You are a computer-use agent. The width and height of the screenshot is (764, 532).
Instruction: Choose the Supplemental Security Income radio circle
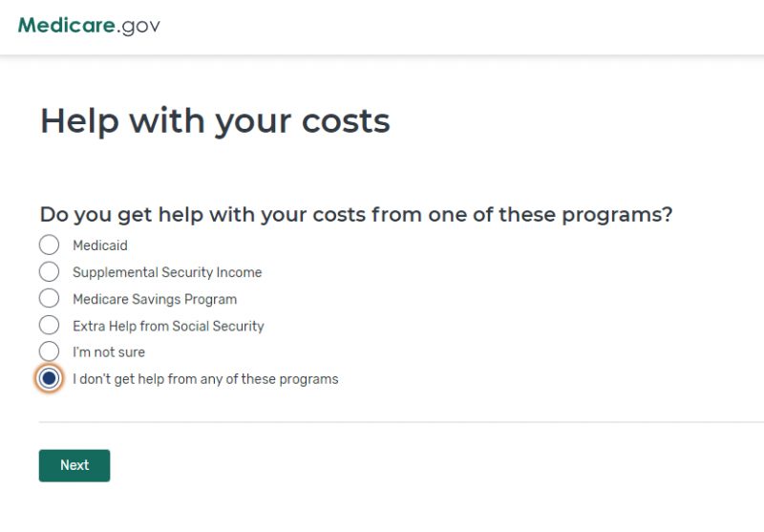(x=50, y=271)
